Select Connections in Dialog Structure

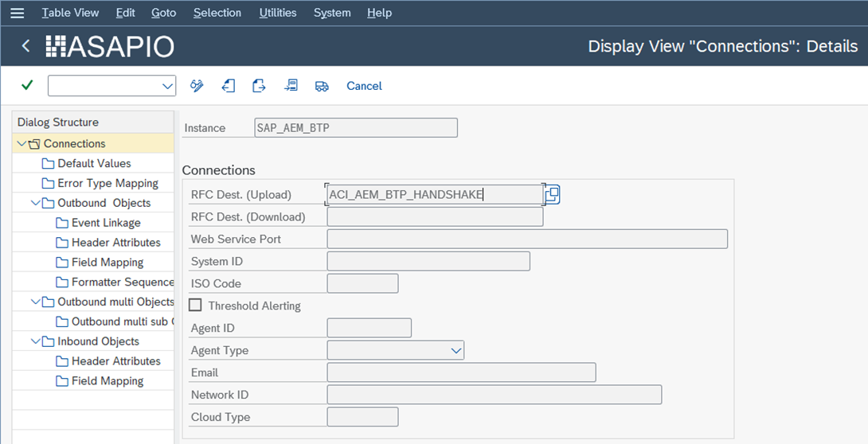pyautogui.click(x=74, y=144)
